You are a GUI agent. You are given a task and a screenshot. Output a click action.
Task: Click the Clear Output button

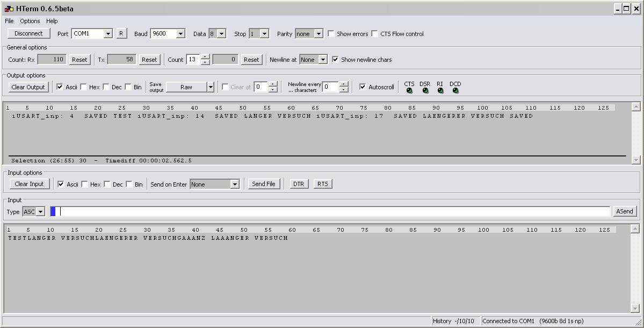(x=28, y=87)
